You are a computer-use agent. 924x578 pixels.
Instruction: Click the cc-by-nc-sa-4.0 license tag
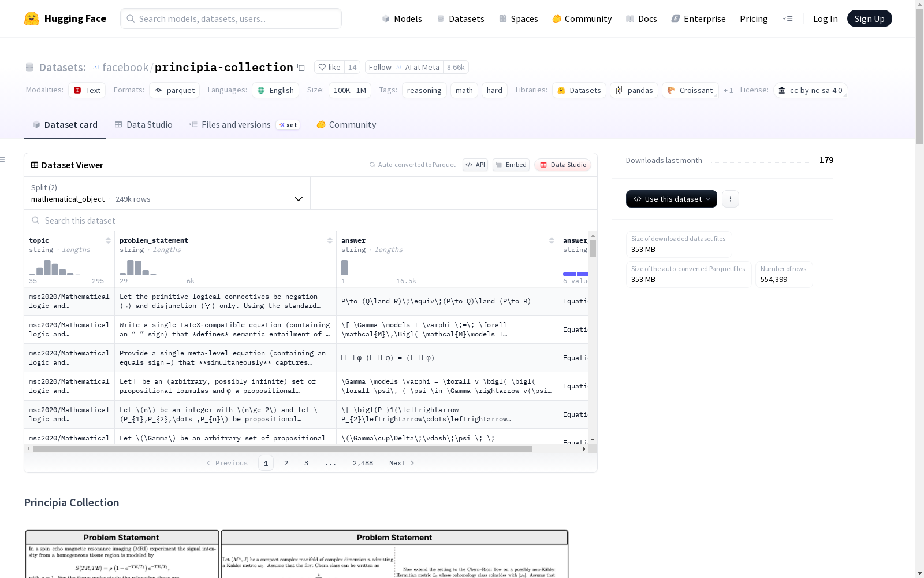pos(811,90)
